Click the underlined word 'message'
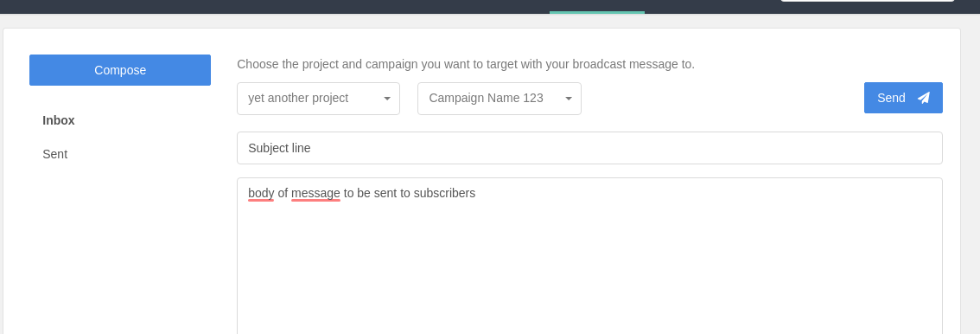This screenshot has width=980, height=334. (315, 193)
